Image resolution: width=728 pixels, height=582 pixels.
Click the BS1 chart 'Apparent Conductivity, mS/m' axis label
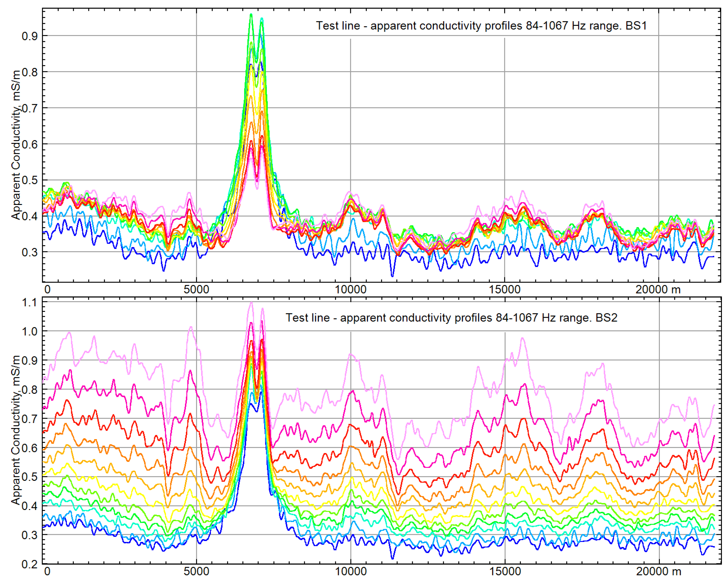[16, 145]
